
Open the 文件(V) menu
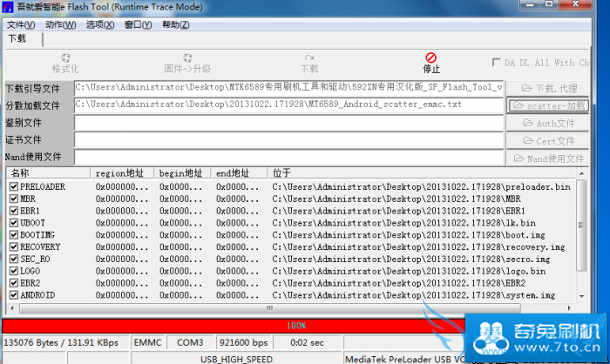pyautogui.click(x=21, y=25)
